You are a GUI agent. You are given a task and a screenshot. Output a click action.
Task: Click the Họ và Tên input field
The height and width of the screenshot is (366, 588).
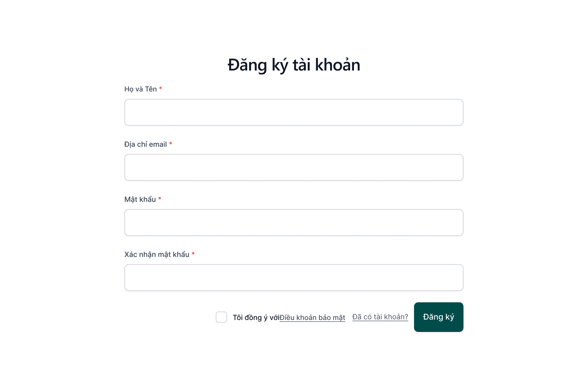[294, 112]
